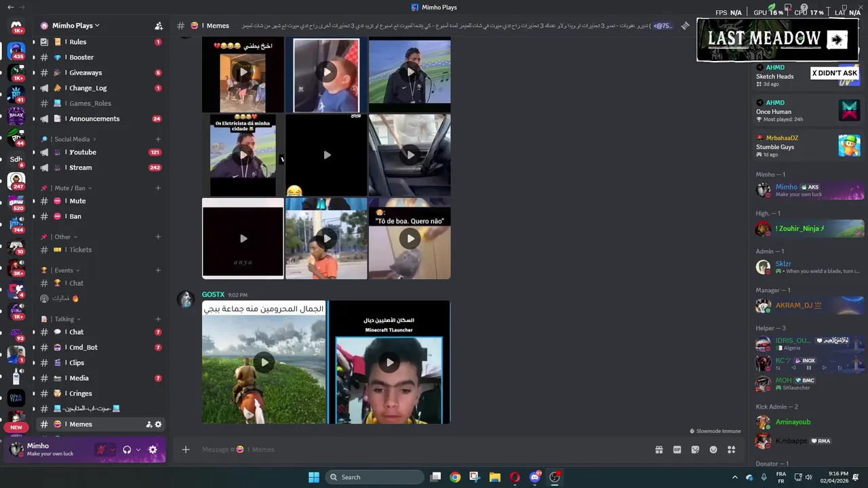Screen dimensions: 868x488
Task: Open Discord direct messages home icon
Action: (16, 26)
